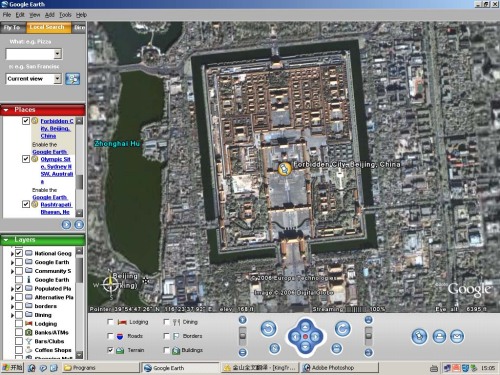Disable the Terrain checkbox

coord(110,350)
